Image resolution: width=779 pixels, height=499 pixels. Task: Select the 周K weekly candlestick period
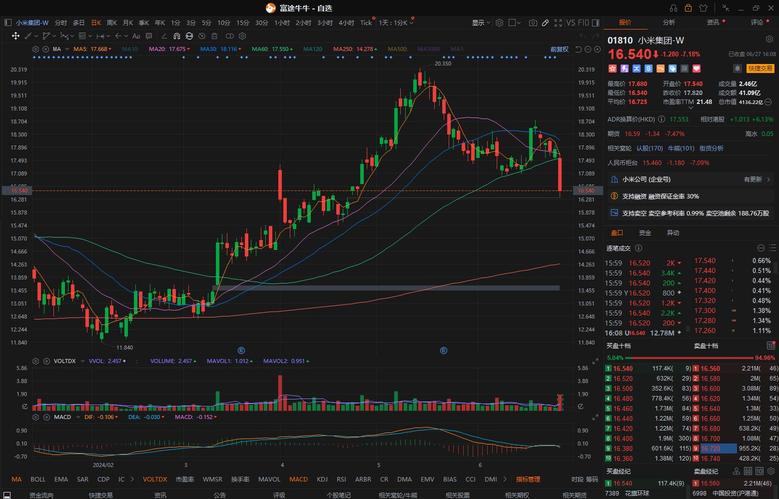coord(112,23)
